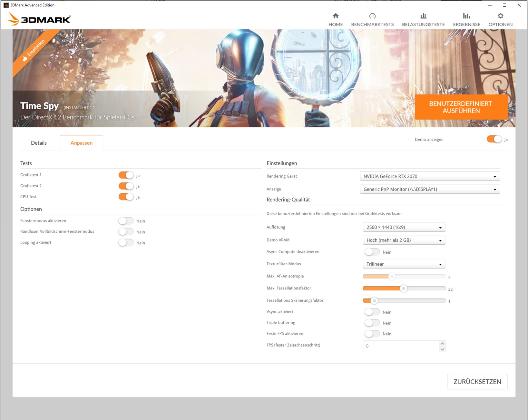
Task: Turn on Feste FPS aktivieren switch
Action: click(x=372, y=334)
